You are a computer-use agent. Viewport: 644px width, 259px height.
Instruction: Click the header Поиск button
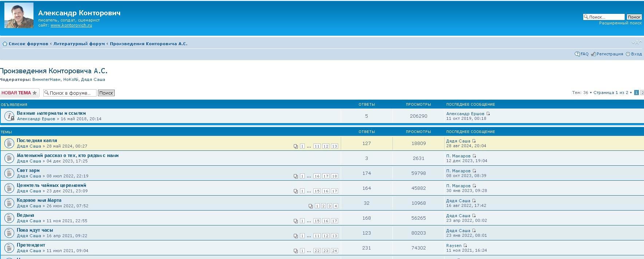tap(634, 17)
